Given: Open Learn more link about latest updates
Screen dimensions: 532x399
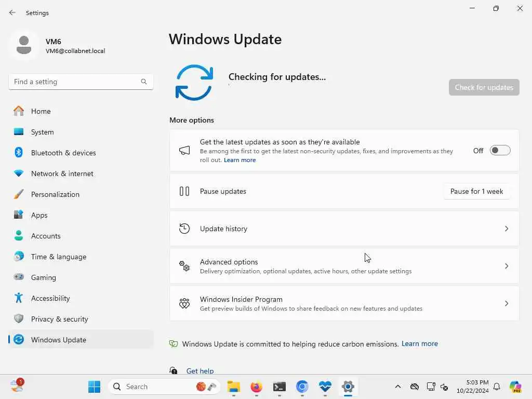Looking at the screenshot, I should click(x=240, y=160).
